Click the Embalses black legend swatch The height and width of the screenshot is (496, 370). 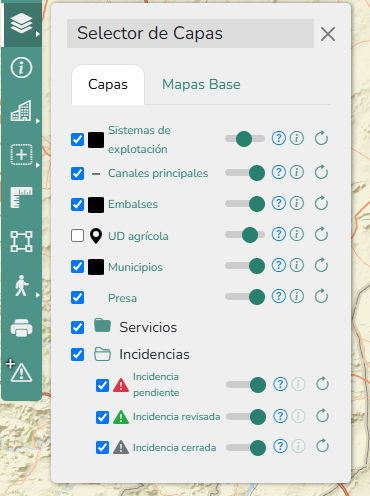click(96, 205)
